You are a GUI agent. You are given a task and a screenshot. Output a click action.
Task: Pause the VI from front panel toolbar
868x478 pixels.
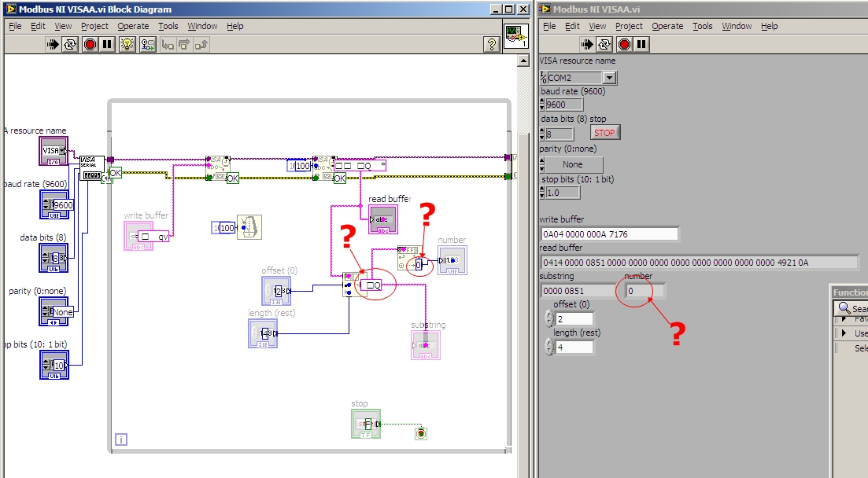point(642,44)
